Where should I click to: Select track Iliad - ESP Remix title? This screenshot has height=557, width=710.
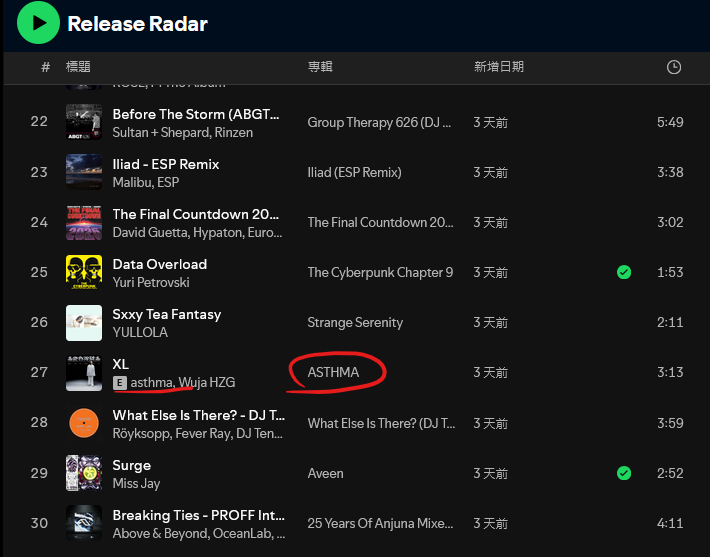pos(166,164)
